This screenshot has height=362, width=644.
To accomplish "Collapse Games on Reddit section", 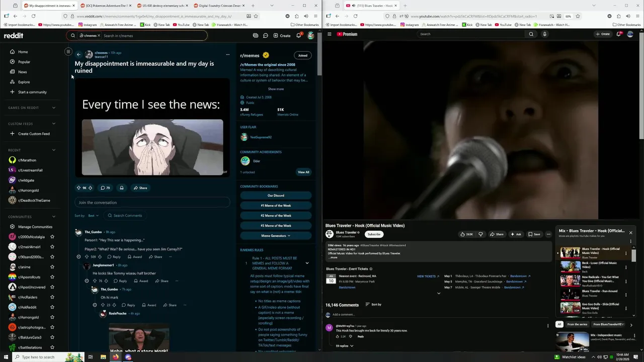I will coord(54,108).
